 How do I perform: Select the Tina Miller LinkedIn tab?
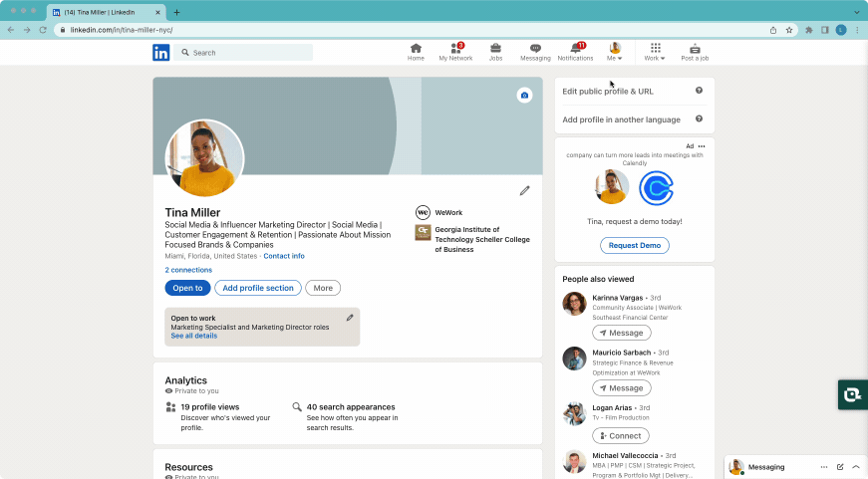pos(106,12)
